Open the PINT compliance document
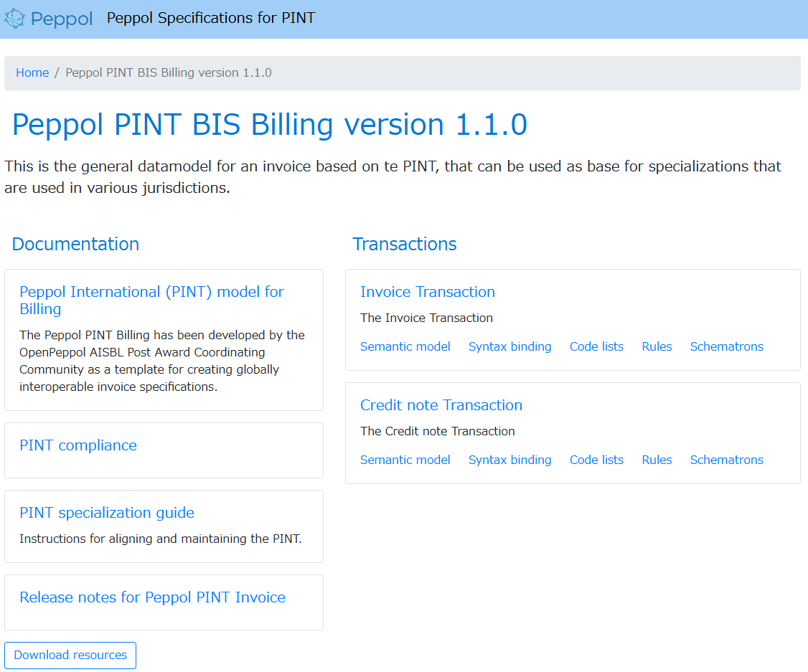The image size is (808, 672). [78, 445]
